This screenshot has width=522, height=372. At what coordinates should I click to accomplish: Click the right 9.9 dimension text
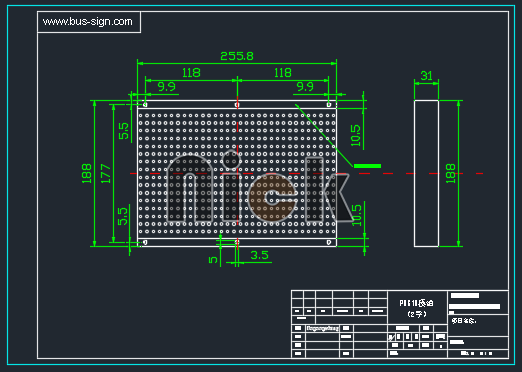tap(305, 87)
